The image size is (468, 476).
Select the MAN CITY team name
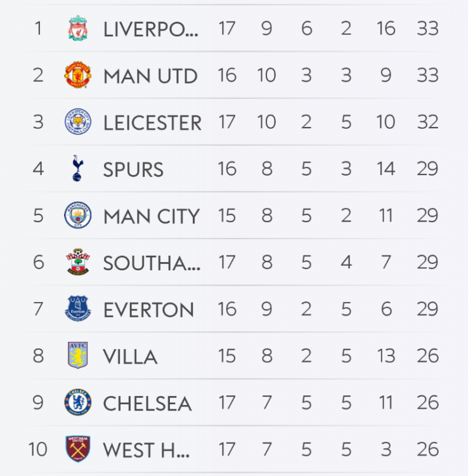152,216
